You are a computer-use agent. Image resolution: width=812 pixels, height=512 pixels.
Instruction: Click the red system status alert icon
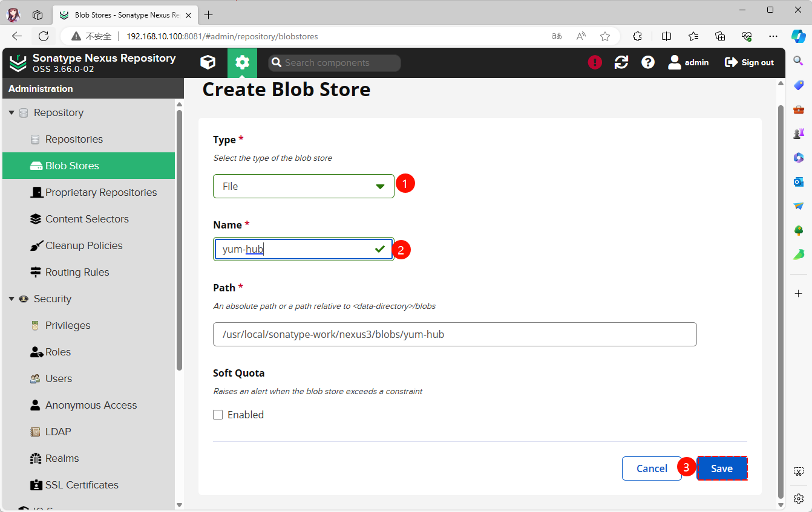click(x=595, y=62)
